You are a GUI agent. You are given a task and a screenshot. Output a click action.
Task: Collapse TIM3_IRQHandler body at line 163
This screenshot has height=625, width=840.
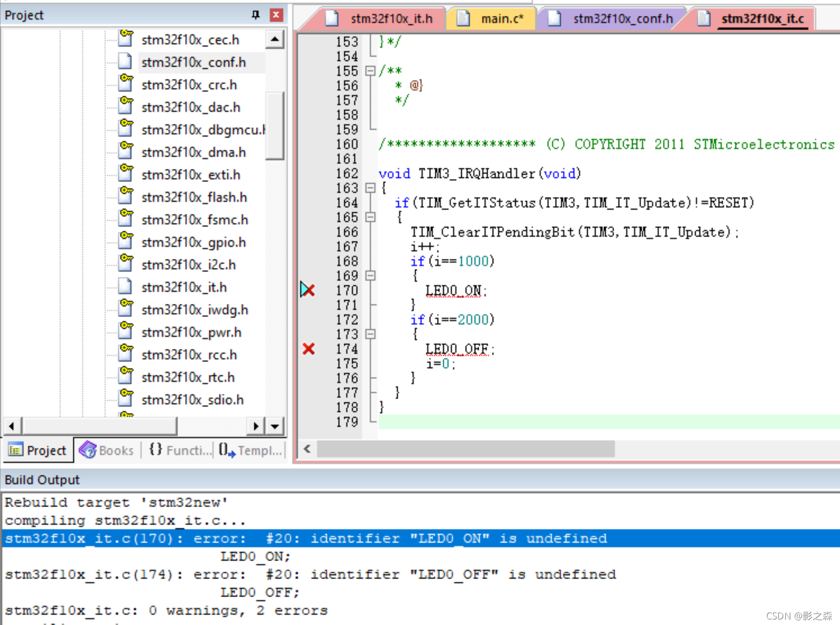370,188
